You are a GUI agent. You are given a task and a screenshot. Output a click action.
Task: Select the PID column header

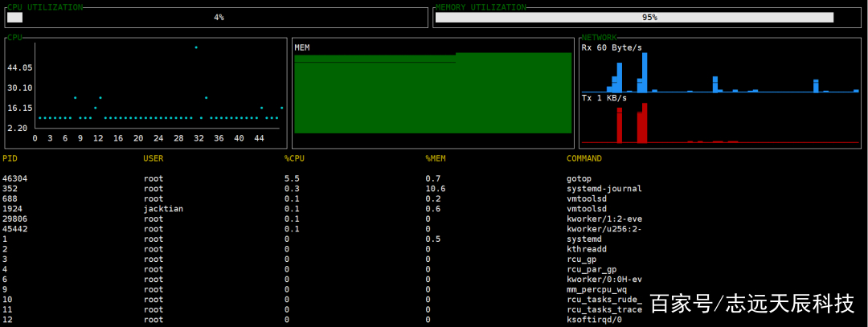10,159
